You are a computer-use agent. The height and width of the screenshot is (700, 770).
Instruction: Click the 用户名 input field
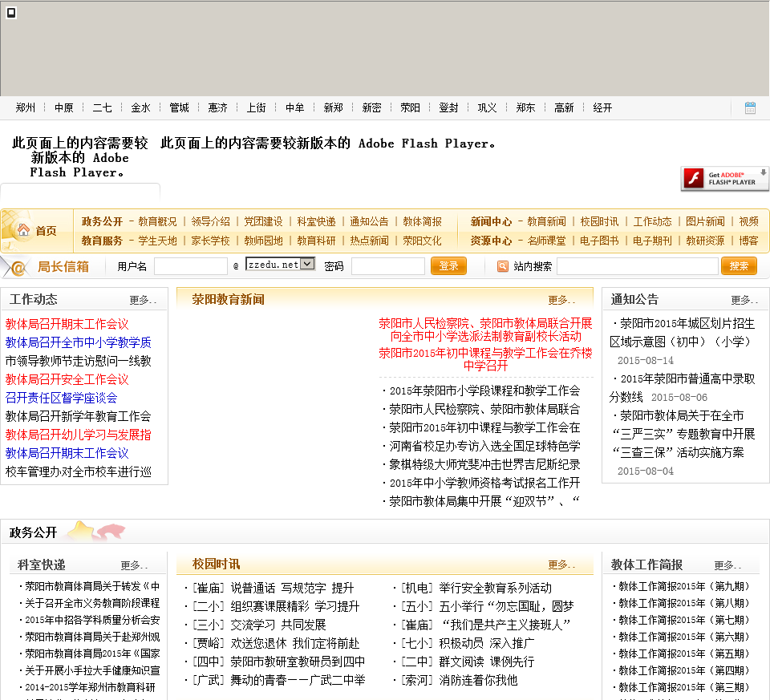pos(191,266)
